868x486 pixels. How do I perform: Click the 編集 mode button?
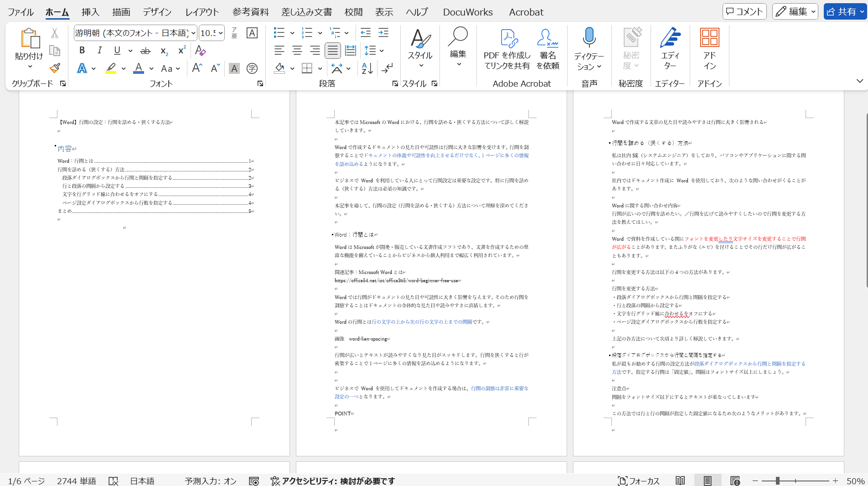pyautogui.click(x=795, y=11)
